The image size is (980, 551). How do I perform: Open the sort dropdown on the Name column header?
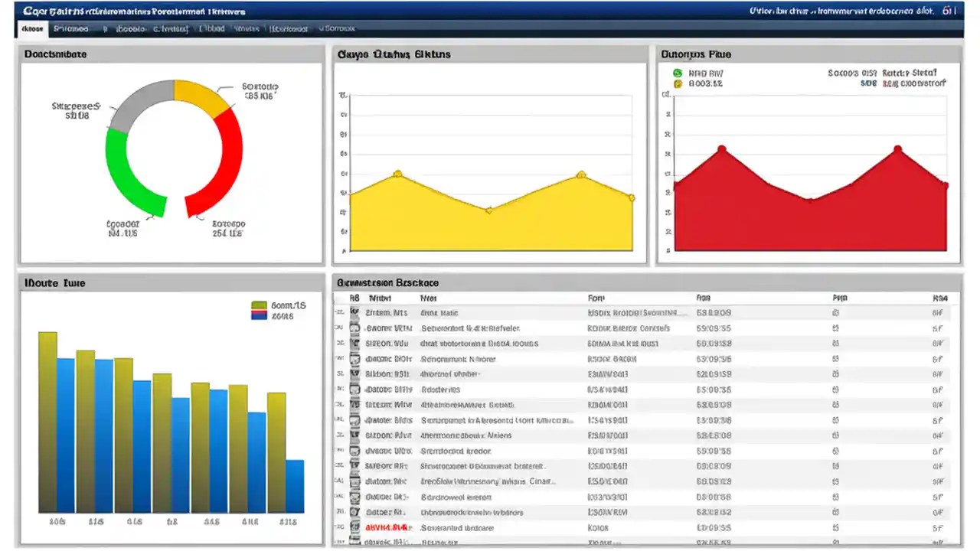427,298
